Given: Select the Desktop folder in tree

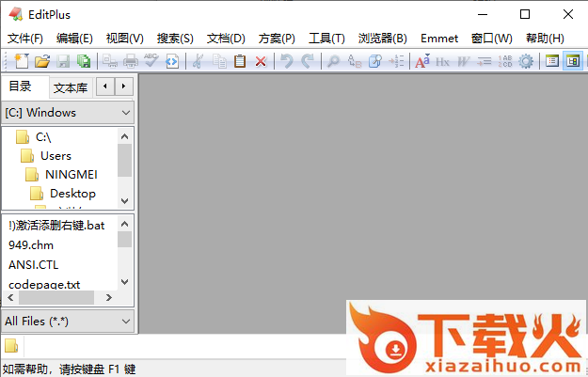Looking at the screenshot, I should pyautogui.click(x=63, y=194).
